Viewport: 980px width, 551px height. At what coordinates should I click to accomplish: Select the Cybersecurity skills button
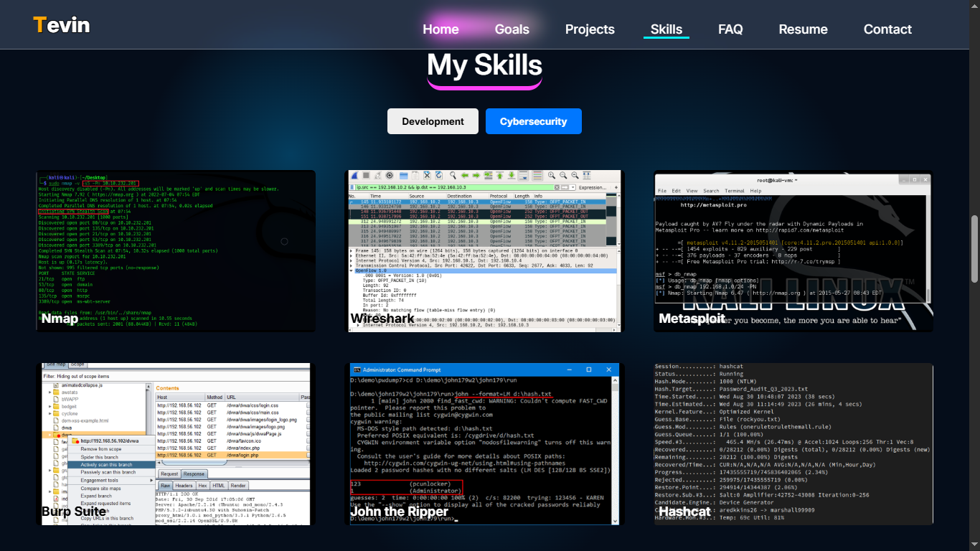point(533,121)
